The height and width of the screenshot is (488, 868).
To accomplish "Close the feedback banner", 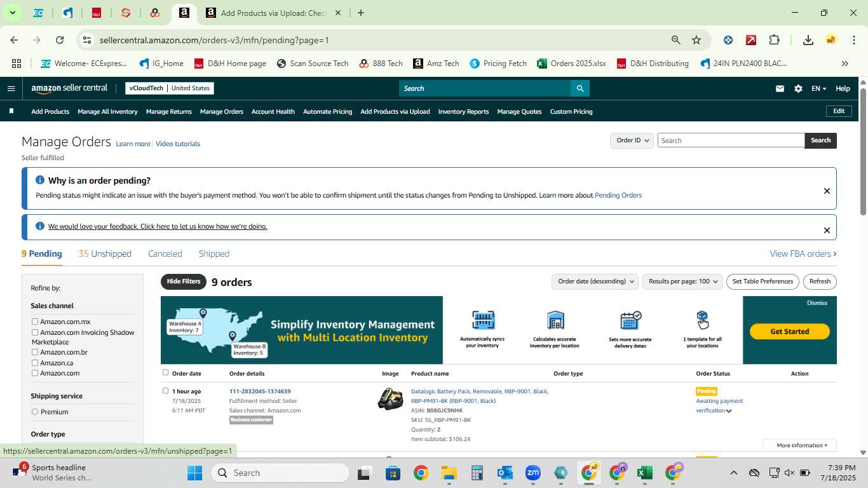I will [x=827, y=230].
